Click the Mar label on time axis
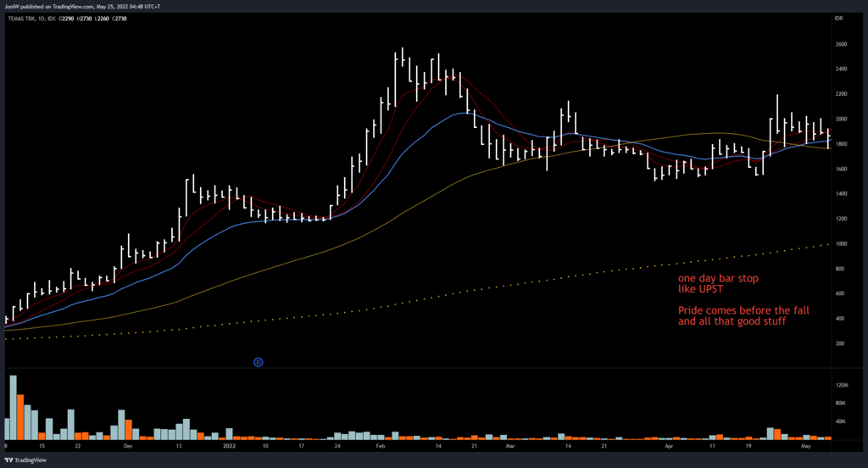Screen dimensions: 868x468 (x=509, y=444)
